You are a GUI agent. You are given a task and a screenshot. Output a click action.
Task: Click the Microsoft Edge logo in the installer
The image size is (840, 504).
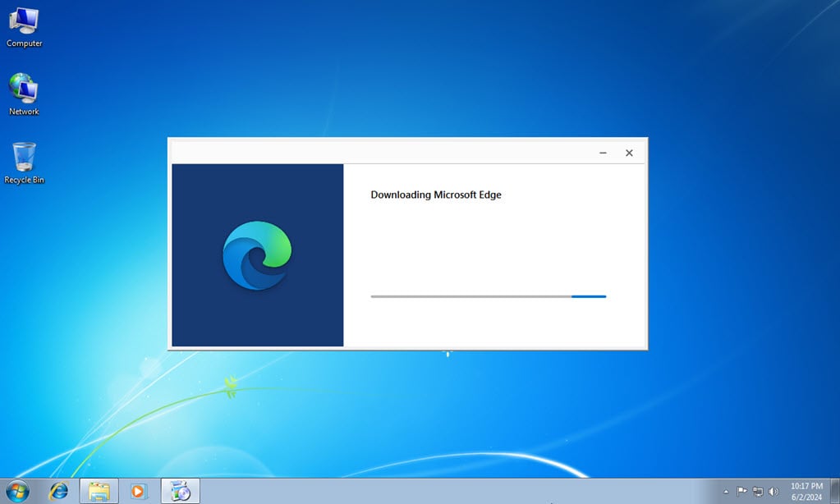point(257,254)
